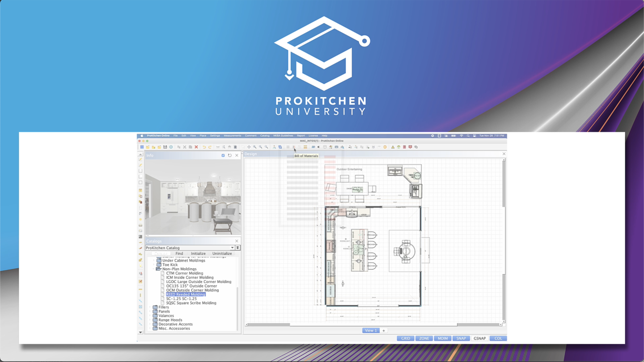
Task: Click the blue new design icon
Action: 142,147
